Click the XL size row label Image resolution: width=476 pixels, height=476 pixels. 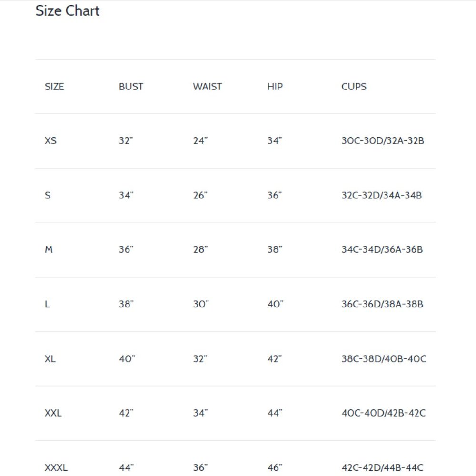[x=50, y=359]
